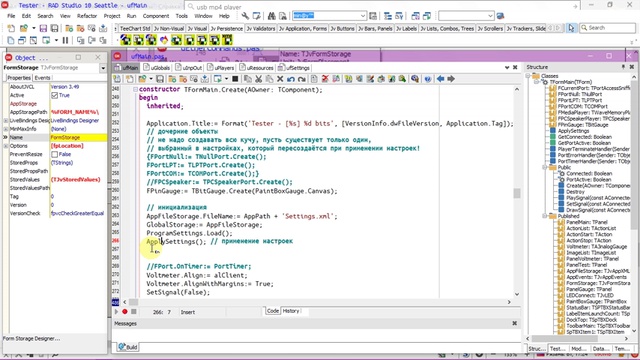Image resolution: width=640 pixels, height=360 pixels.
Task: Close the Messages panel
Action: click(x=514, y=323)
